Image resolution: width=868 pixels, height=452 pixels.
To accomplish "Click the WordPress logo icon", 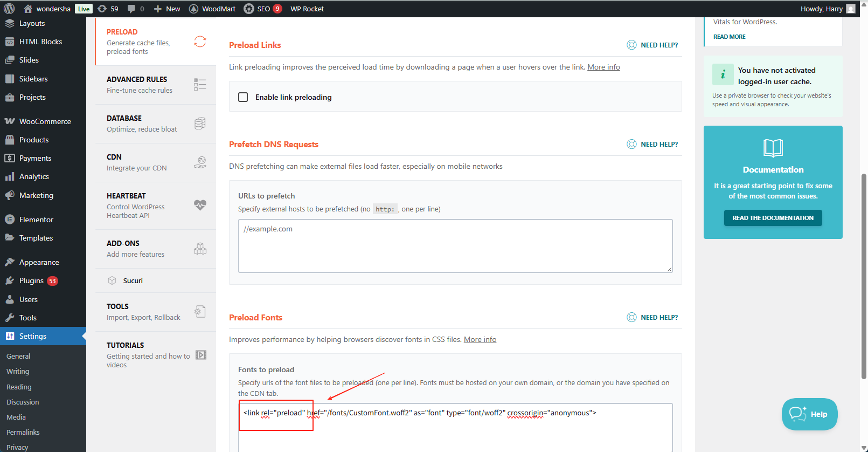I will pyautogui.click(x=9, y=9).
